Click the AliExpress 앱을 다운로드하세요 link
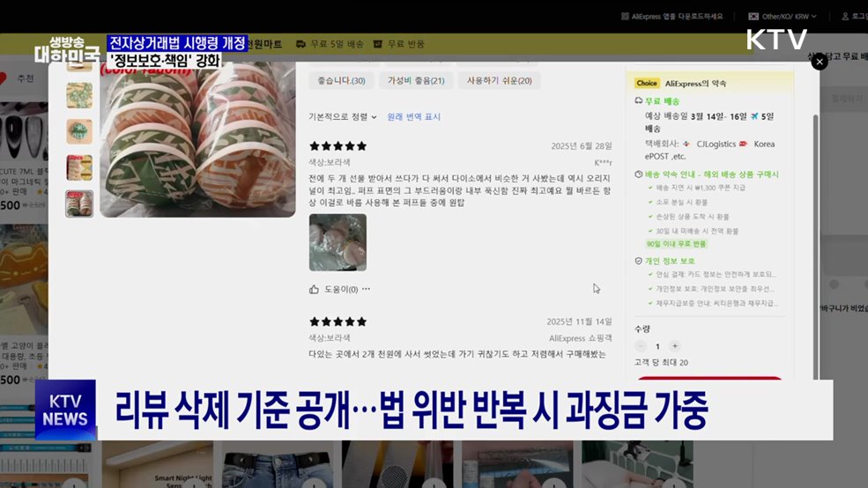 point(677,17)
